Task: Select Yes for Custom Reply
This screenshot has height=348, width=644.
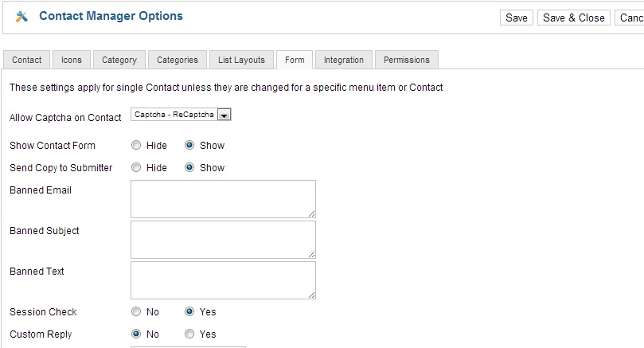Action: point(189,334)
